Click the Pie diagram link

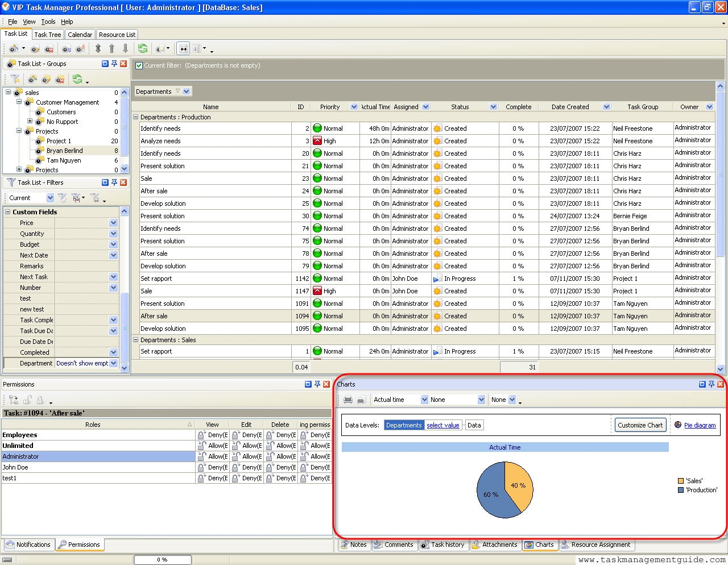(x=700, y=425)
